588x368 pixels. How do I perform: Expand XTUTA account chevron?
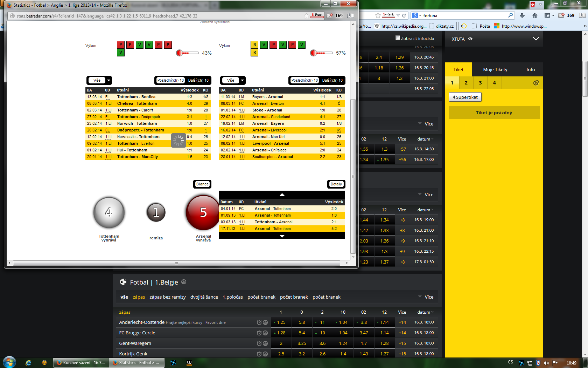[536, 39]
